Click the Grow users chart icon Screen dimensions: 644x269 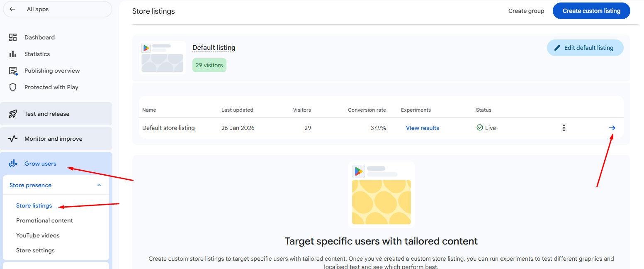[x=13, y=164]
